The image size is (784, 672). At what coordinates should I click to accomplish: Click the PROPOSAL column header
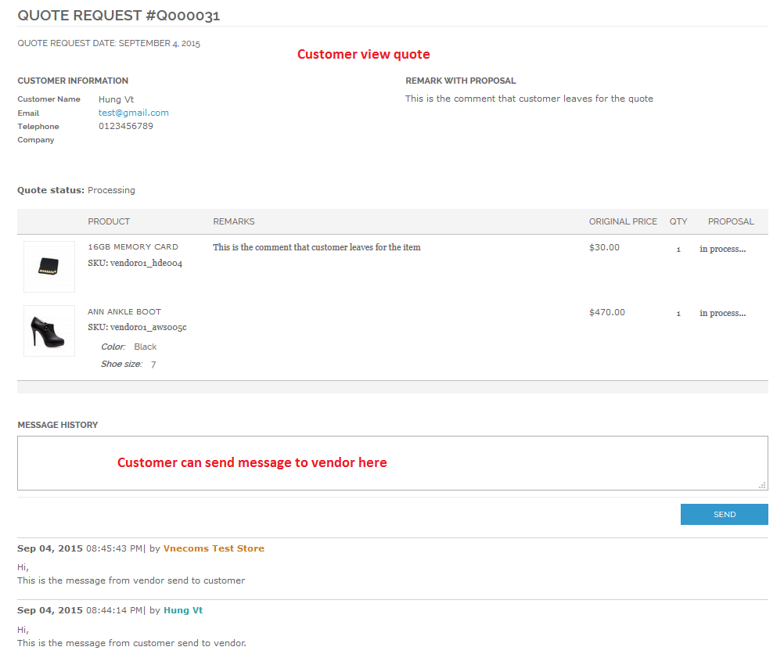(731, 221)
